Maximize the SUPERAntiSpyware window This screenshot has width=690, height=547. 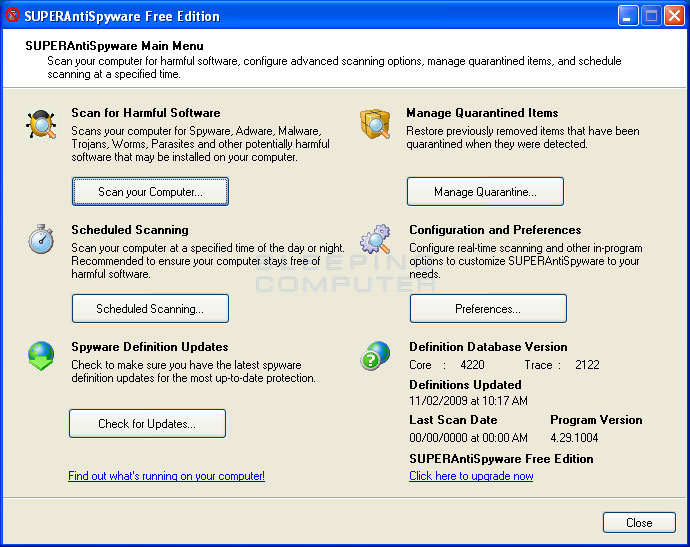pos(650,16)
